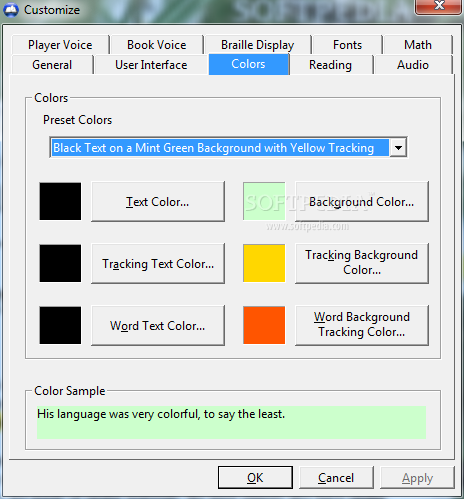Open the Math tab
This screenshot has height=499, width=464.
click(x=418, y=45)
